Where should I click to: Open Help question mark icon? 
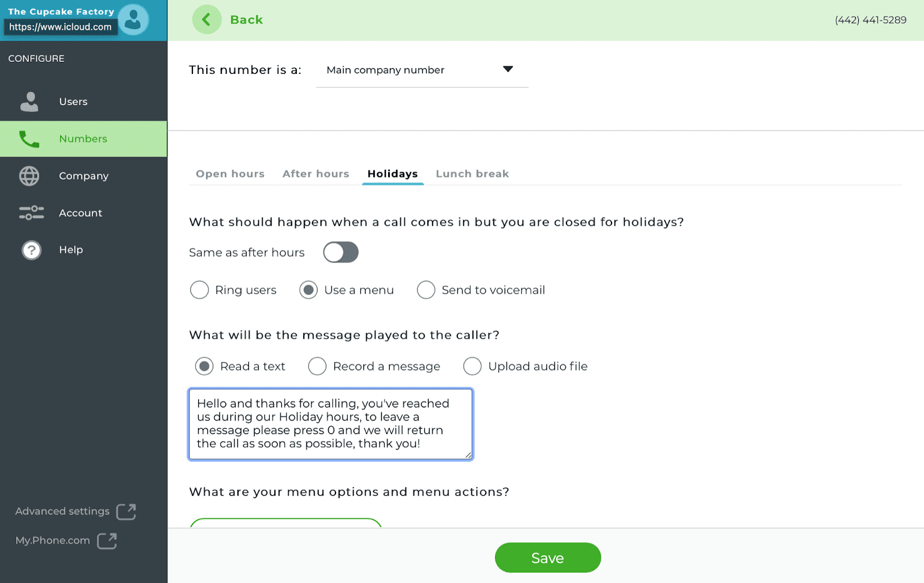(31, 250)
